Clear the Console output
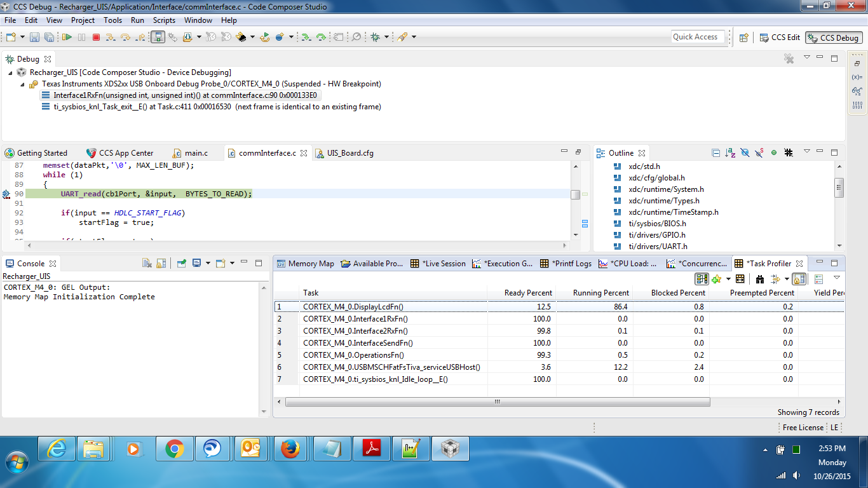The height and width of the screenshot is (488, 868). click(147, 262)
